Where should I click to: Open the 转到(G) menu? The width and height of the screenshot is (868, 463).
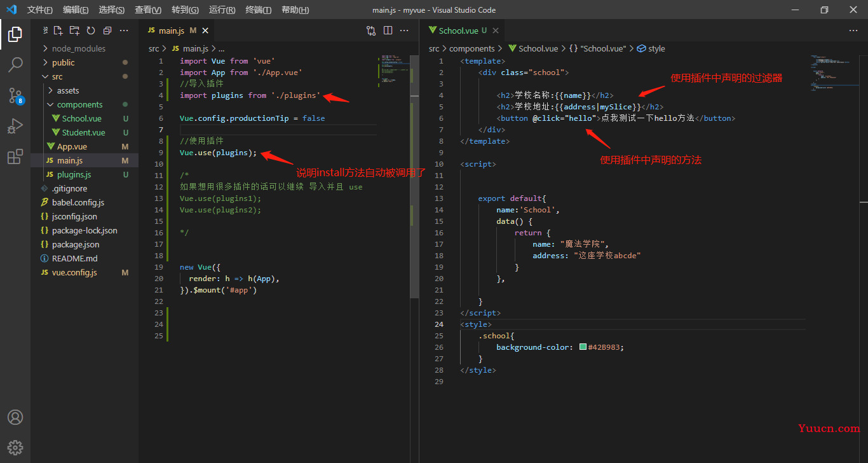(185, 10)
